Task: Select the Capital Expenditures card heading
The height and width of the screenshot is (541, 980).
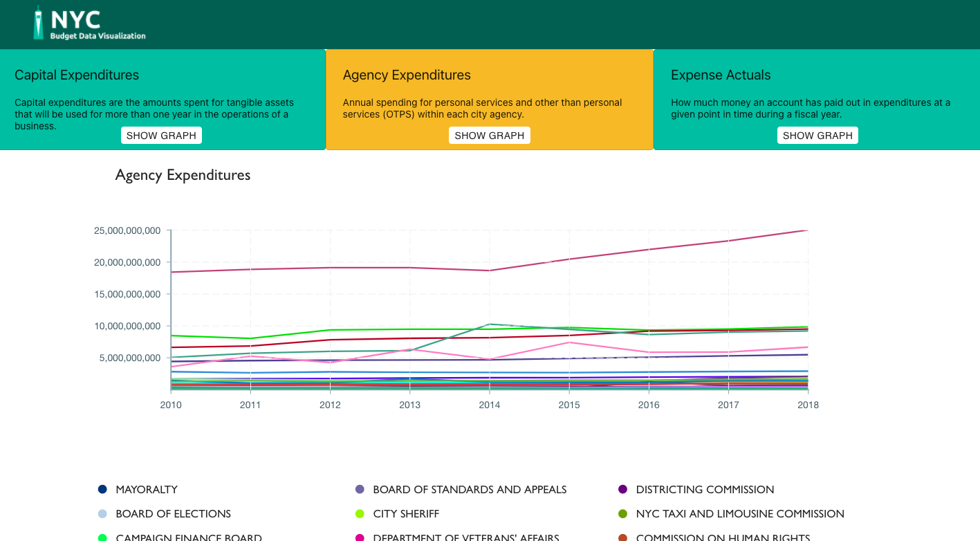Action: 77,75
